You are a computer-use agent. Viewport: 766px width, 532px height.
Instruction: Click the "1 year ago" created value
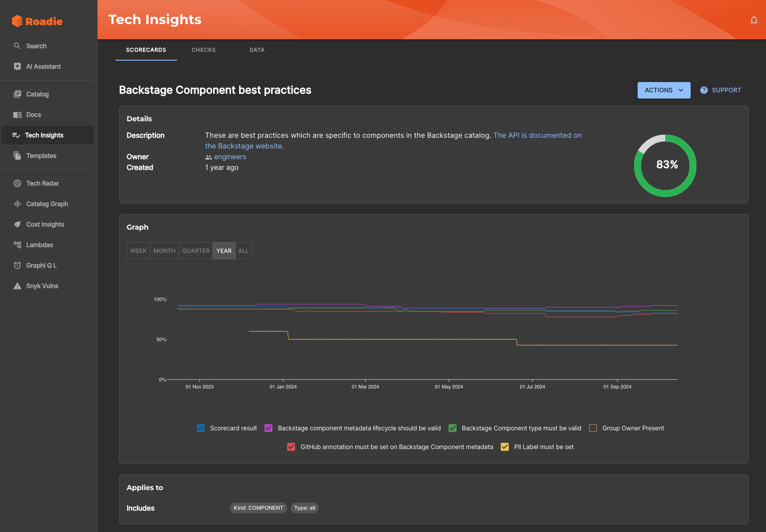[222, 168]
